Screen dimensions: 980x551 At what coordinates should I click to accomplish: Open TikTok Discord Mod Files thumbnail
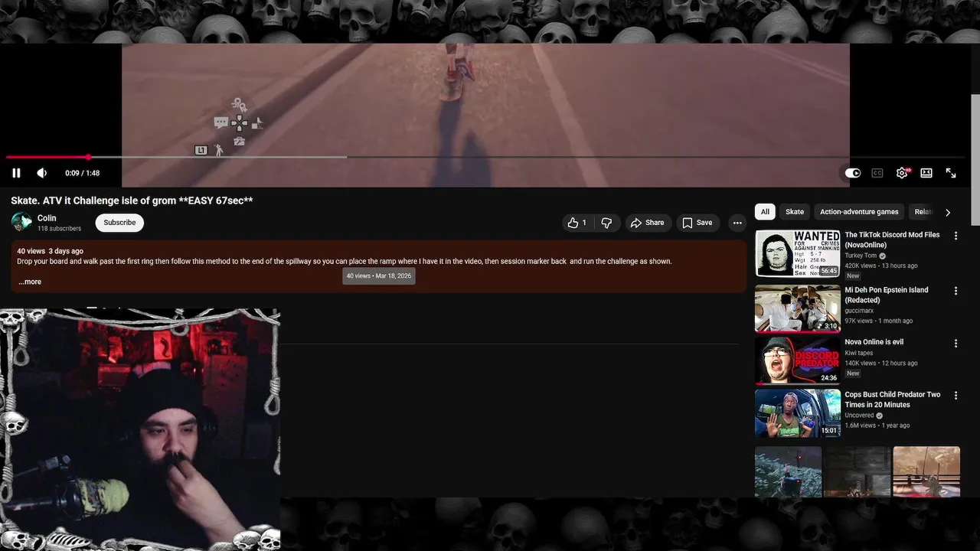tap(797, 253)
